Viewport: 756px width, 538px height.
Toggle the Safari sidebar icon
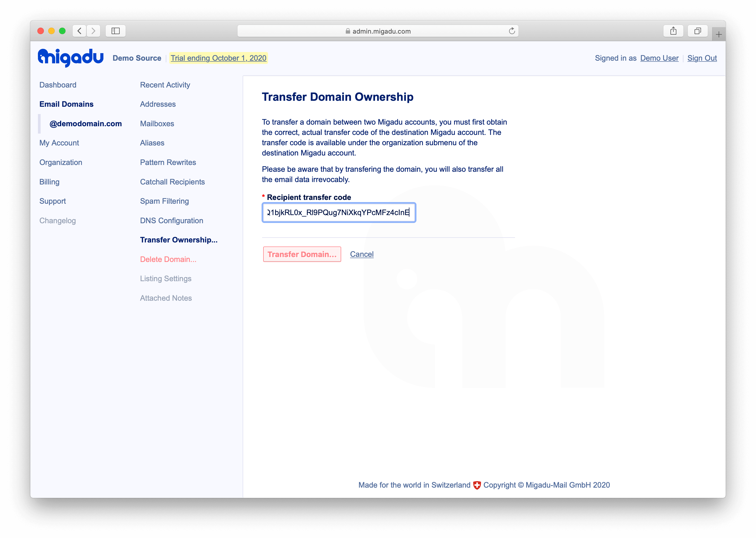coord(115,31)
